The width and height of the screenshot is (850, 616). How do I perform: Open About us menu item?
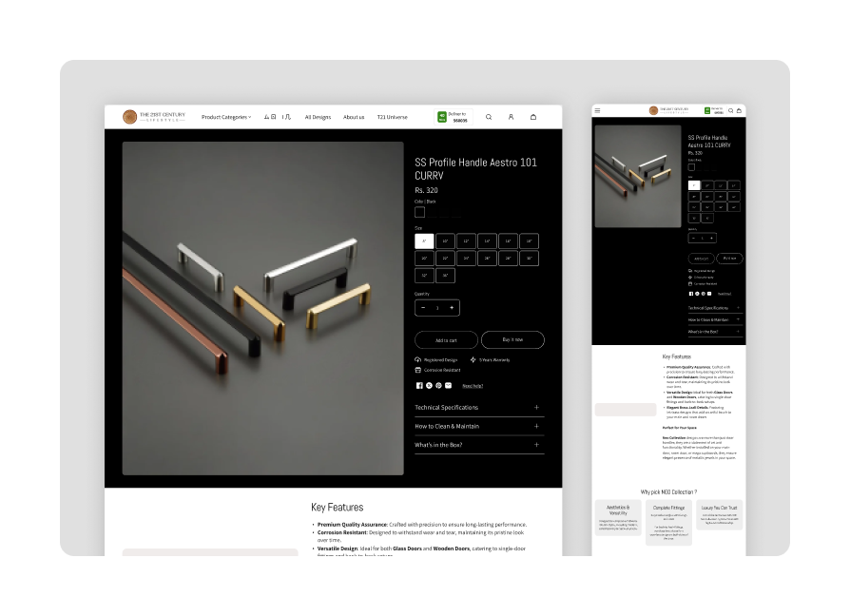coord(354,117)
